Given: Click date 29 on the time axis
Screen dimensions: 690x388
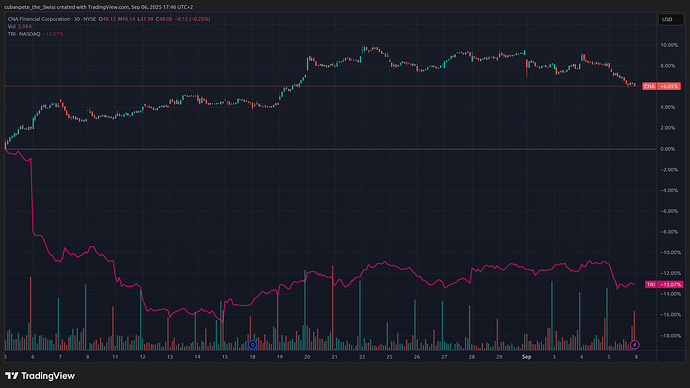Looking at the screenshot, I should (499, 357).
